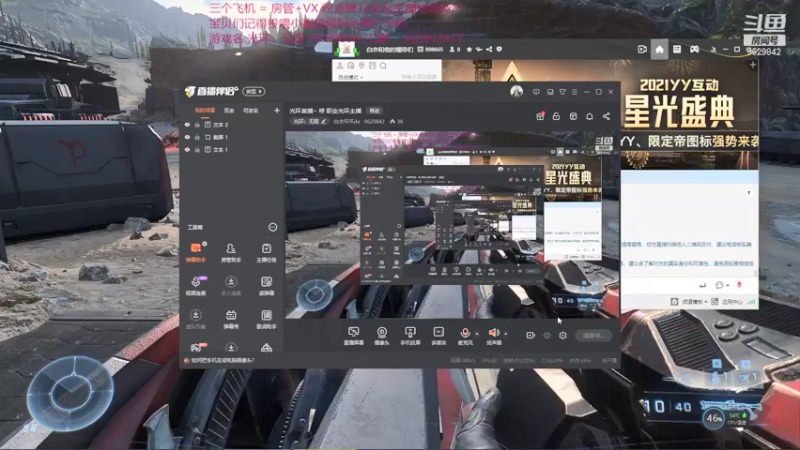
Task: Add 多媒体 media source
Action: [438, 336]
